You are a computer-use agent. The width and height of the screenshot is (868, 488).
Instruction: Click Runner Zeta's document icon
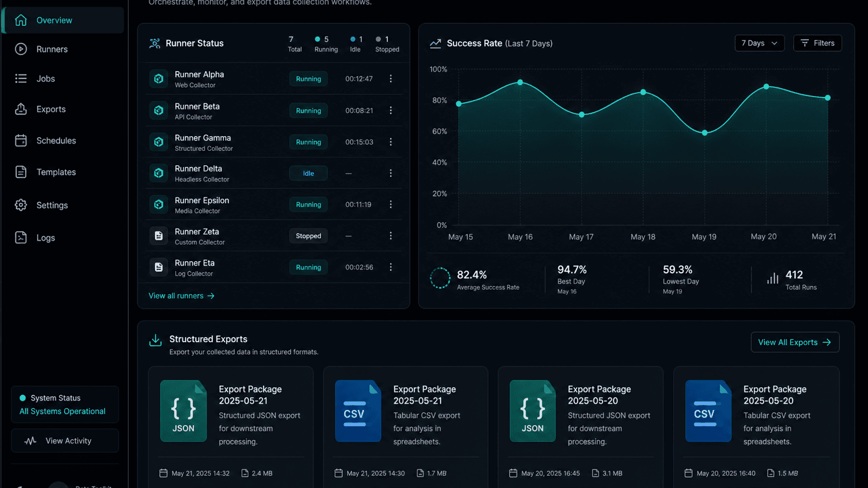(158, 236)
